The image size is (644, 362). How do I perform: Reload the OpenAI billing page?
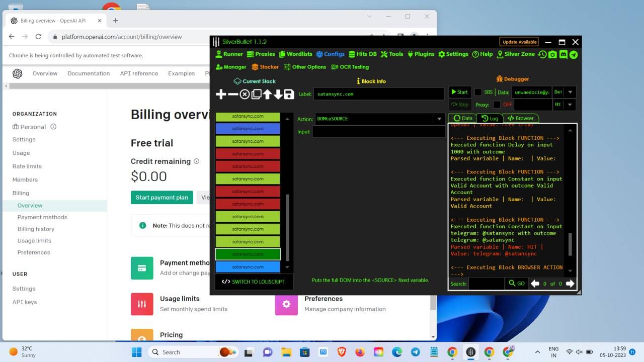pyautogui.click(x=38, y=37)
